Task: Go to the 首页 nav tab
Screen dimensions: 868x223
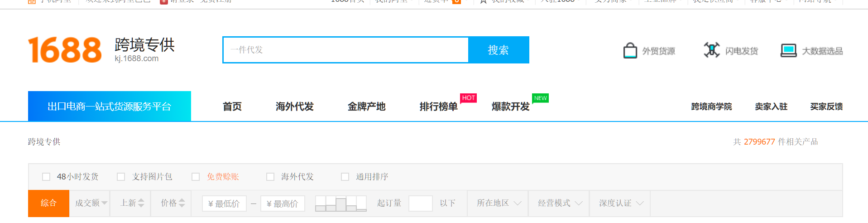Action: (232, 107)
